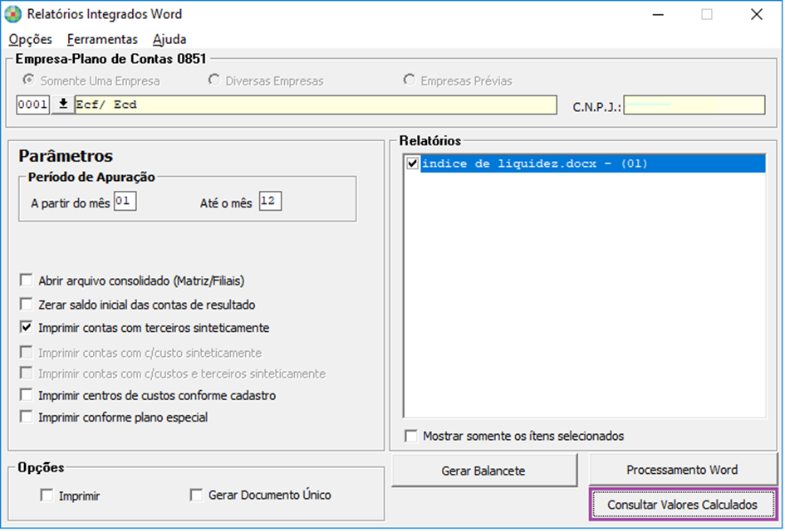Click the Relatórios Integrados Word app icon
Image resolution: width=785 pixels, height=532 pixels.
pyautogui.click(x=13, y=14)
